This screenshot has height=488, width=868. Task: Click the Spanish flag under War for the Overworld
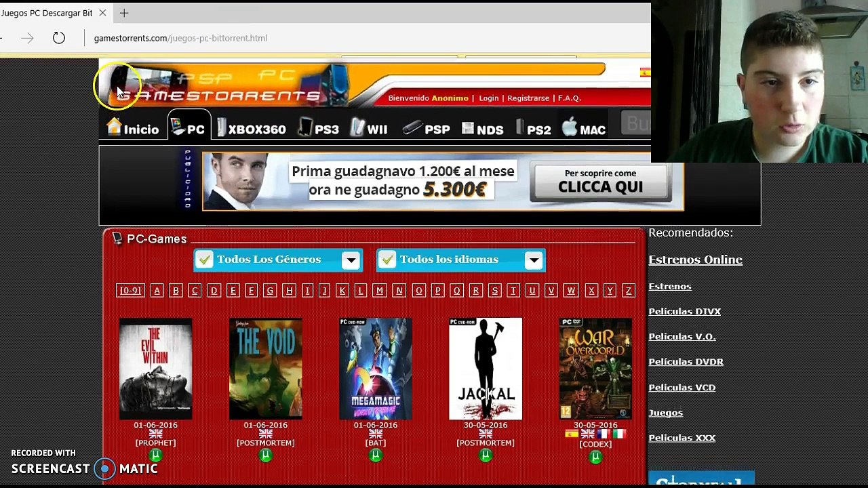pos(572,434)
